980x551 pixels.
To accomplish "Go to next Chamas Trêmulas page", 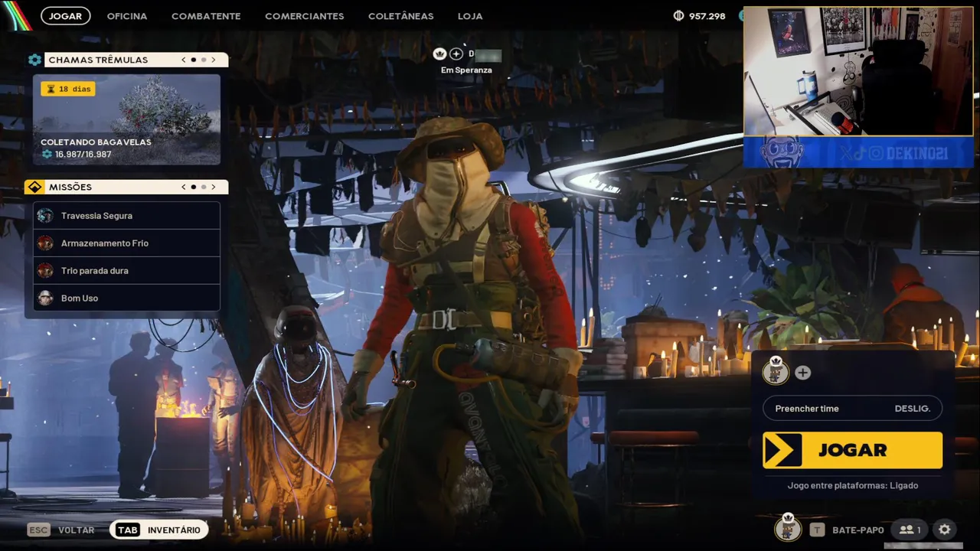I will click(x=213, y=60).
